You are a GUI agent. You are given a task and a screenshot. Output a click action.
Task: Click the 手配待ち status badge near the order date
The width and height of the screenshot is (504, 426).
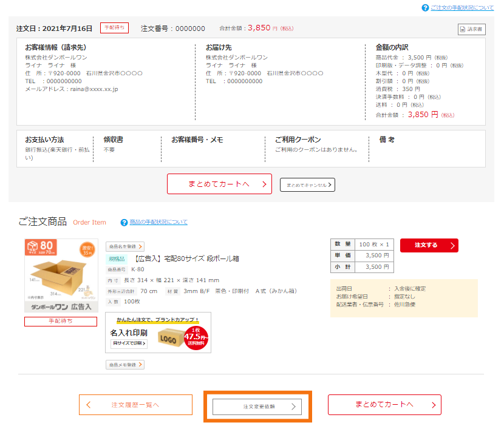(x=113, y=27)
